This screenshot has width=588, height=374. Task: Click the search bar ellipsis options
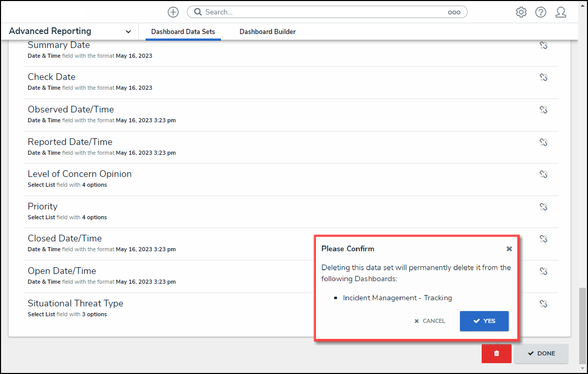(454, 12)
